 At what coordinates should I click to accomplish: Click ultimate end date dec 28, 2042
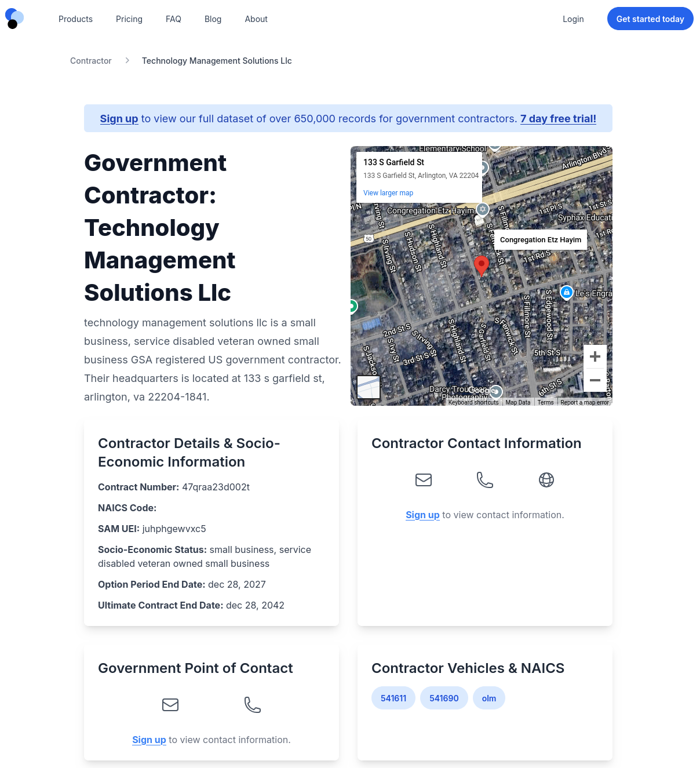coord(255,605)
